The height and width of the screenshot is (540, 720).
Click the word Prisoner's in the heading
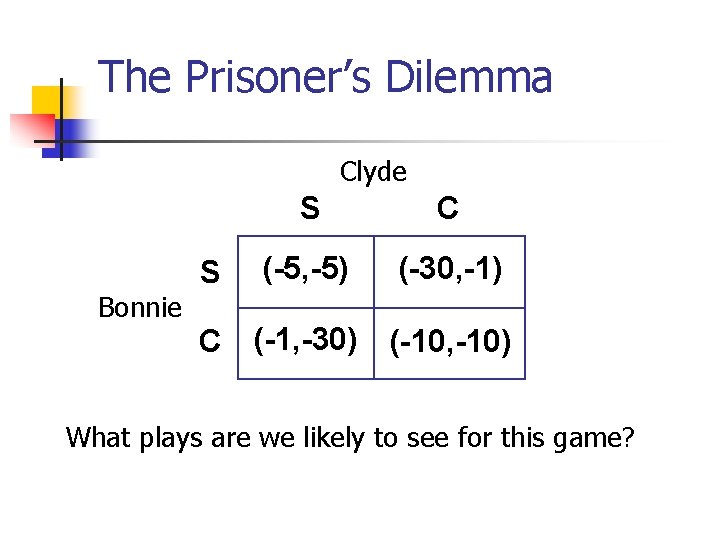[278, 76]
